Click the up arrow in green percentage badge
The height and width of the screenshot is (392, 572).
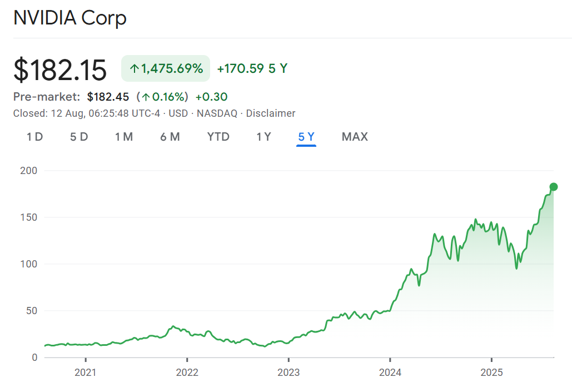point(134,69)
